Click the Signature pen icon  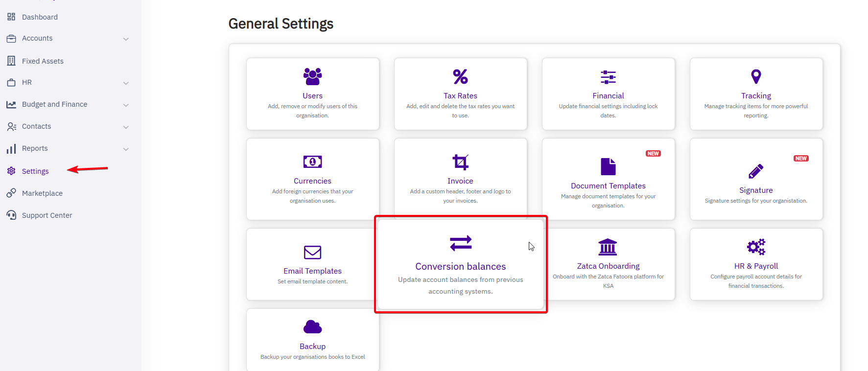(756, 171)
